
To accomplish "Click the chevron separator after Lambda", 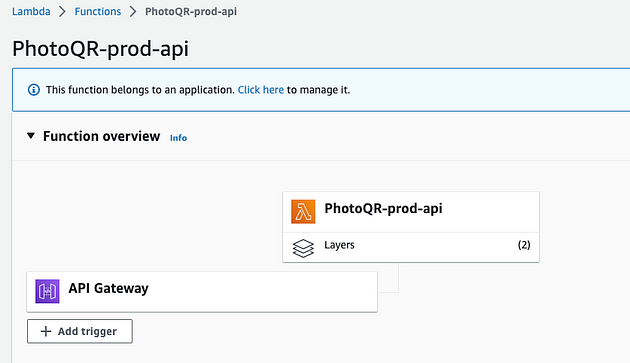I will click(x=62, y=12).
